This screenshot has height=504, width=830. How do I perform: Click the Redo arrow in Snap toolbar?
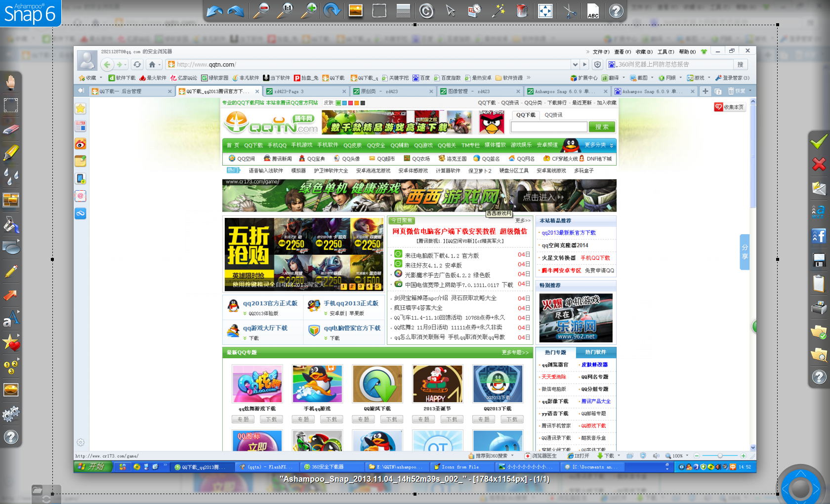236,10
